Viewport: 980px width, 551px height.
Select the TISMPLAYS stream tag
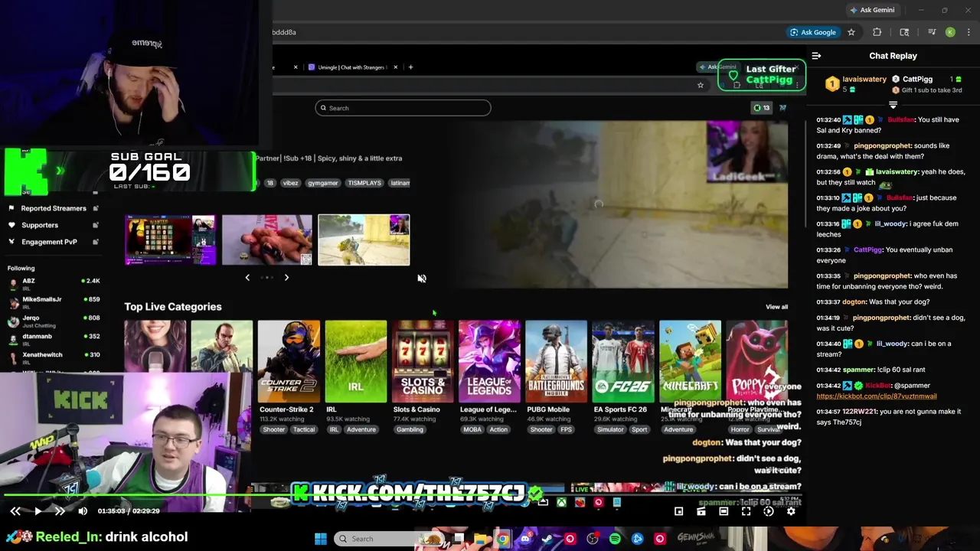(364, 183)
